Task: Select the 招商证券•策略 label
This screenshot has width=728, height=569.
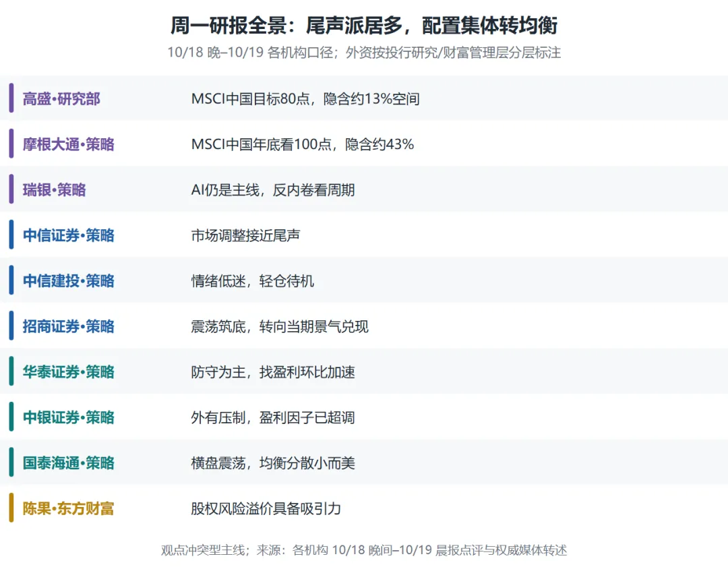Action: pos(68,326)
